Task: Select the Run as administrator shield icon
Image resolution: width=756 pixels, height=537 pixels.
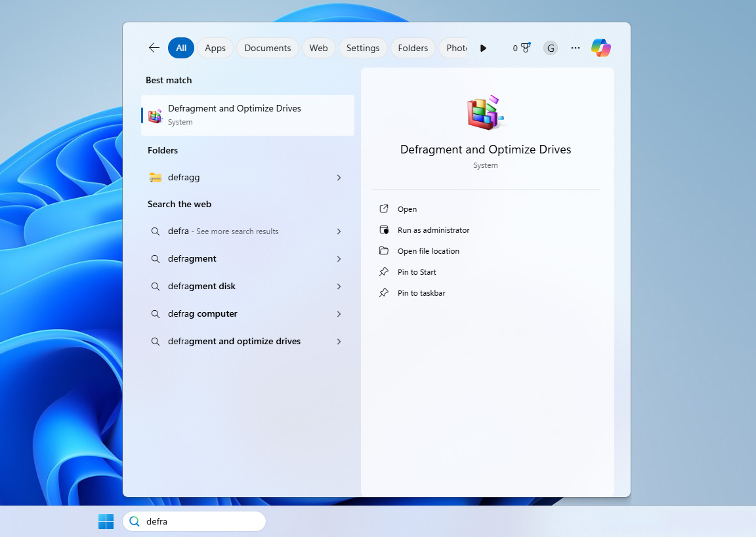Action: coord(384,229)
